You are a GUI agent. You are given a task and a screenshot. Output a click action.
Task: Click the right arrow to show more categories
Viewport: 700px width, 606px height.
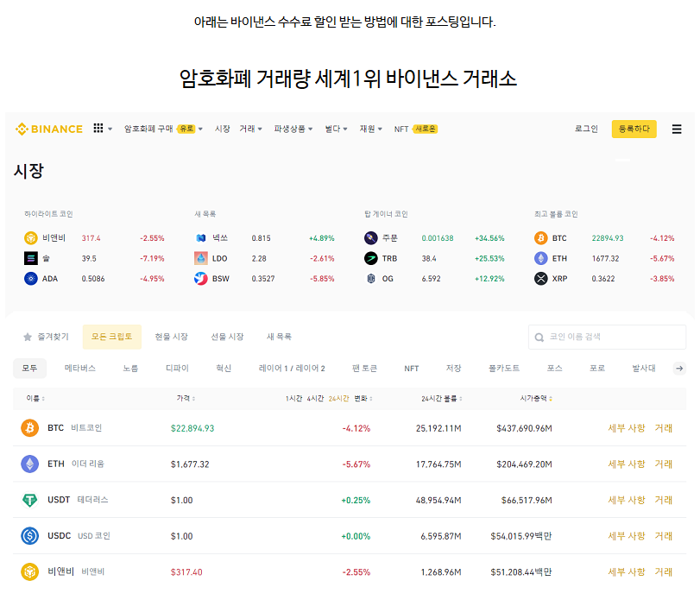679,369
